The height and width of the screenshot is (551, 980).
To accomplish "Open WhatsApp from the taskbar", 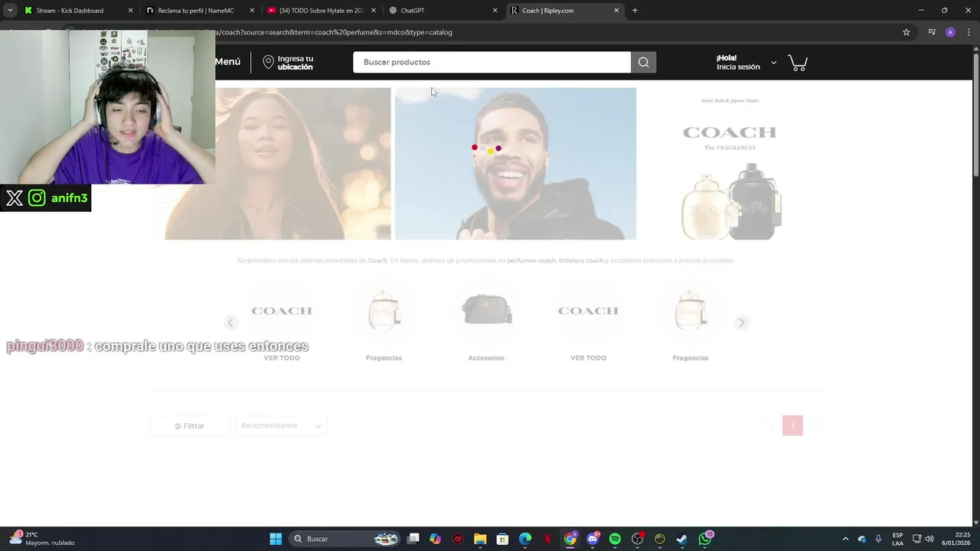I will point(705,539).
